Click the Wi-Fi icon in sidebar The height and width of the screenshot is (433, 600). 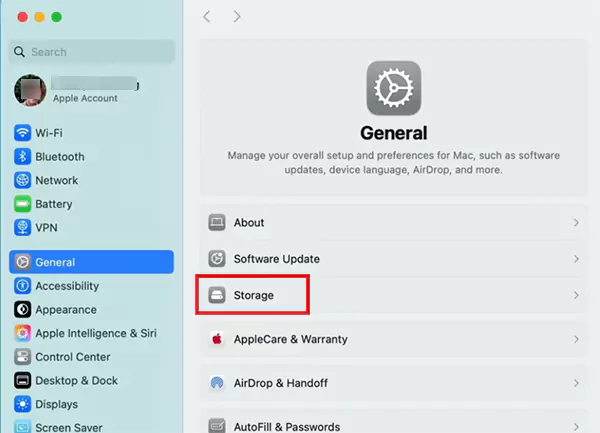point(22,133)
